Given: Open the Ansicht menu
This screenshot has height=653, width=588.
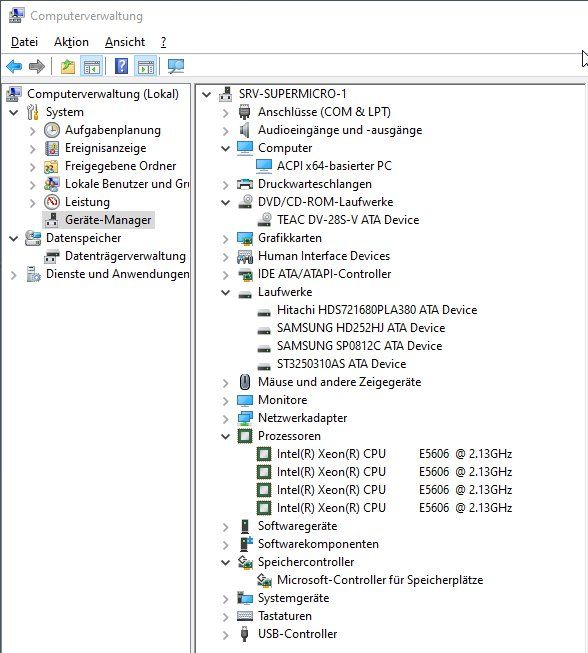Looking at the screenshot, I should coord(125,42).
